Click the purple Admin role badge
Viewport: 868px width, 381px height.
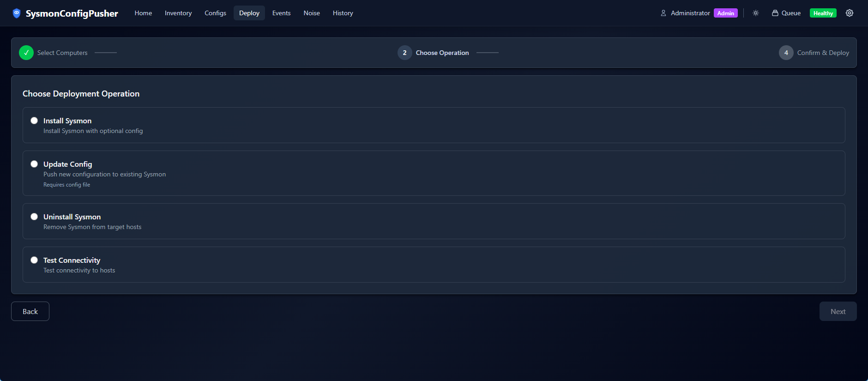pyautogui.click(x=726, y=13)
